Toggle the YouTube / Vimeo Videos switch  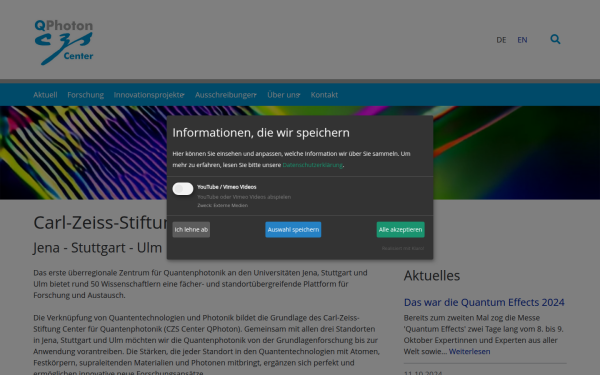(183, 189)
